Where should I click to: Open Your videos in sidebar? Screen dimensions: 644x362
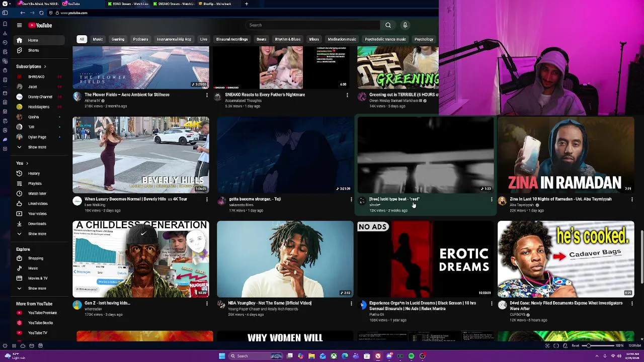pyautogui.click(x=39, y=214)
